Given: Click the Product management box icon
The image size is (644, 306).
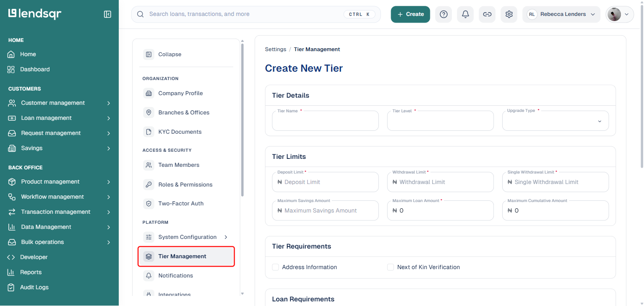Looking at the screenshot, I should click(x=12, y=182).
